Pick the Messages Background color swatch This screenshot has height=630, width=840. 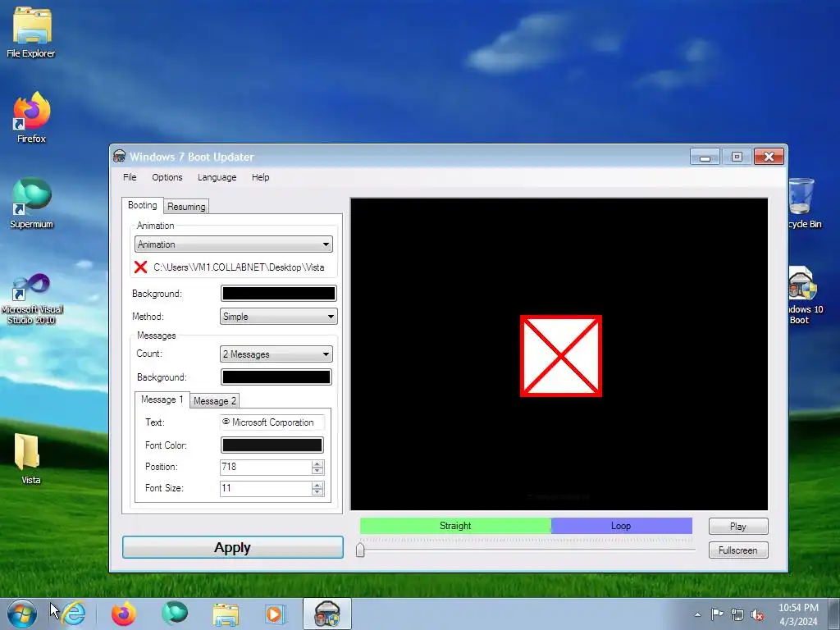click(x=276, y=377)
